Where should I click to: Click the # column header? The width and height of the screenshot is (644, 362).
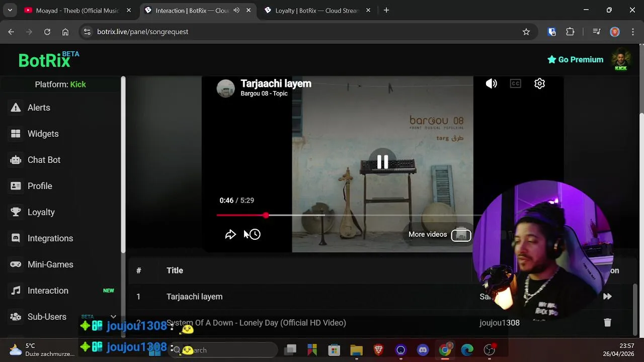pyautogui.click(x=138, y=270)
